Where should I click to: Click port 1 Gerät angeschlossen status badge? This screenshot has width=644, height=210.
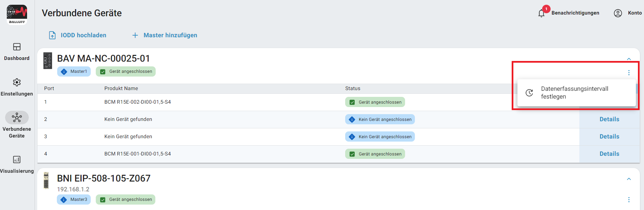pos(375,102)
